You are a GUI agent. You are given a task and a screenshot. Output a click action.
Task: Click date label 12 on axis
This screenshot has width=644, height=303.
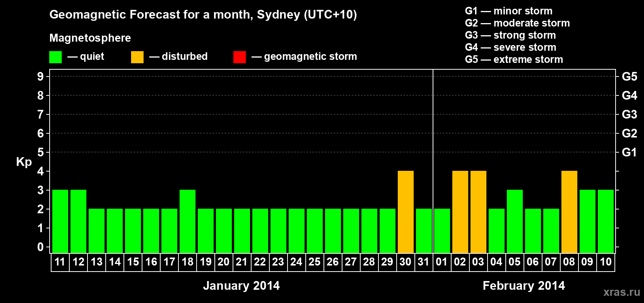tap(78, 262)
